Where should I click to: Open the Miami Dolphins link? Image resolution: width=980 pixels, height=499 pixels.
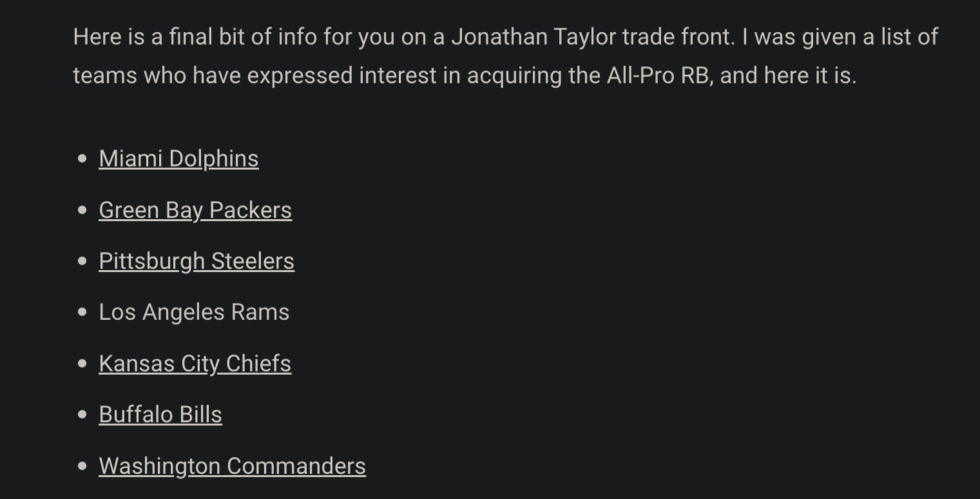point(178,159)
